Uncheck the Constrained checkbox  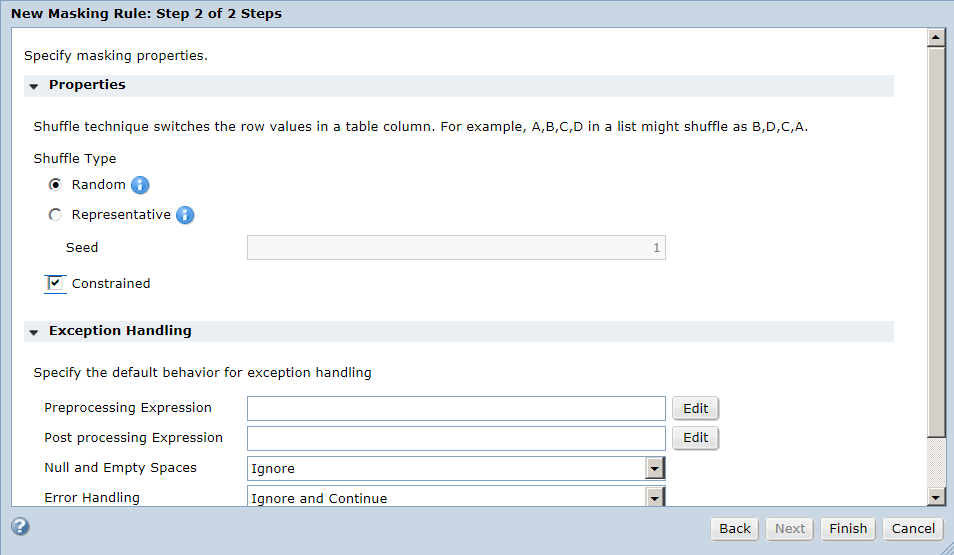55,283
